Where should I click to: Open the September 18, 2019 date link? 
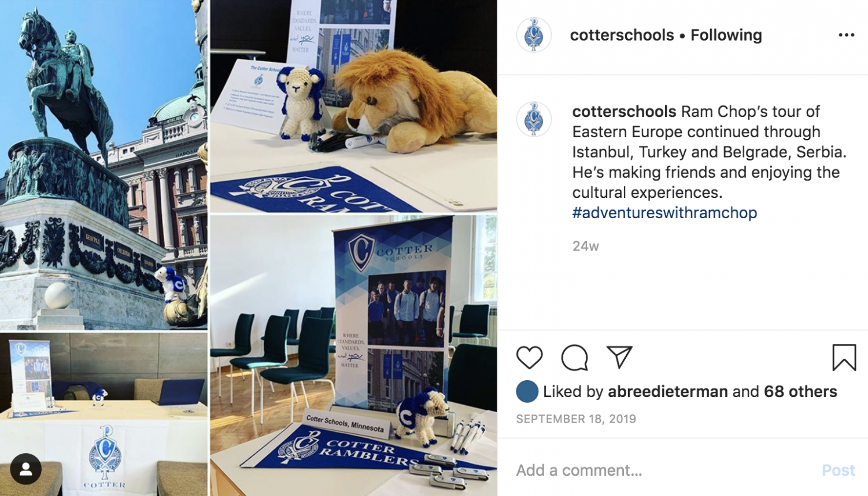pyautogui.click(x=576, y=419)
